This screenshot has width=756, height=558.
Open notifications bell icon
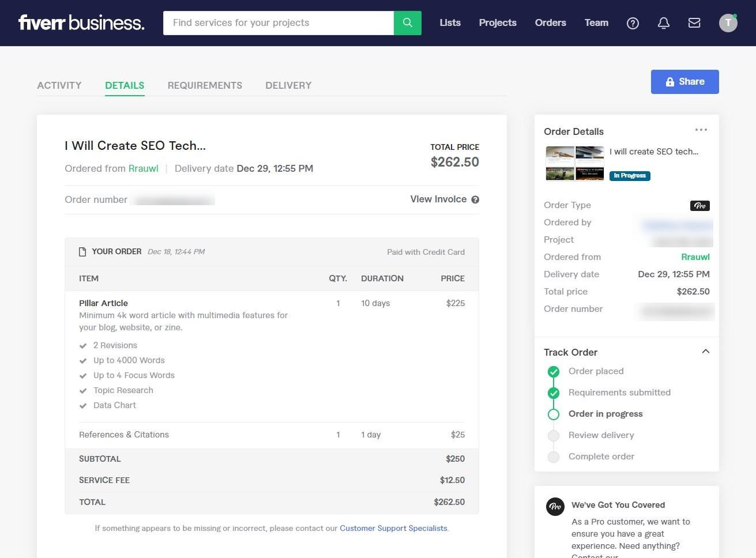point(664,23)
